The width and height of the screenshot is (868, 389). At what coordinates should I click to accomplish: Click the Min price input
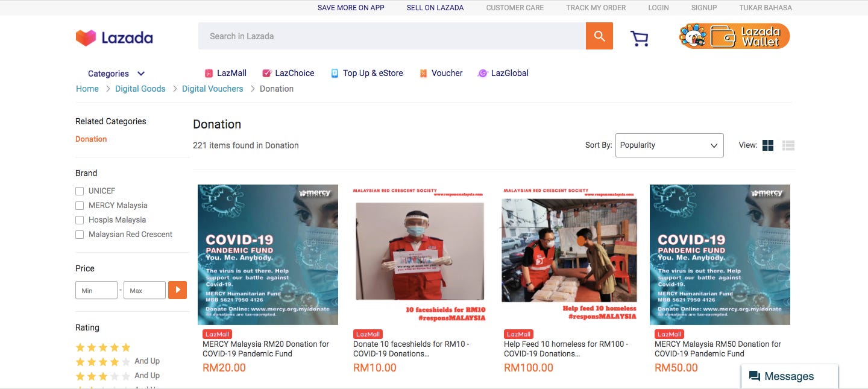96,290
